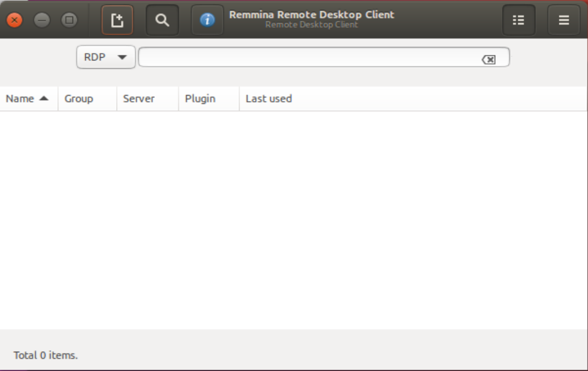Expand the RDP protocol dropdown
The height and width of the screenshot is (371, 588).
click(106, 57)
